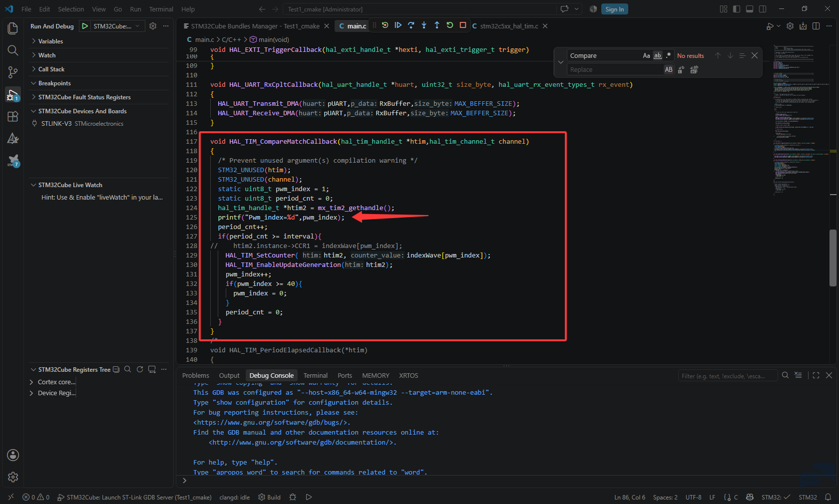This screenshot has width=839, height=504.
Task: Click the debug Continue button
Action: pyautogui.click(x=398, y=25)
